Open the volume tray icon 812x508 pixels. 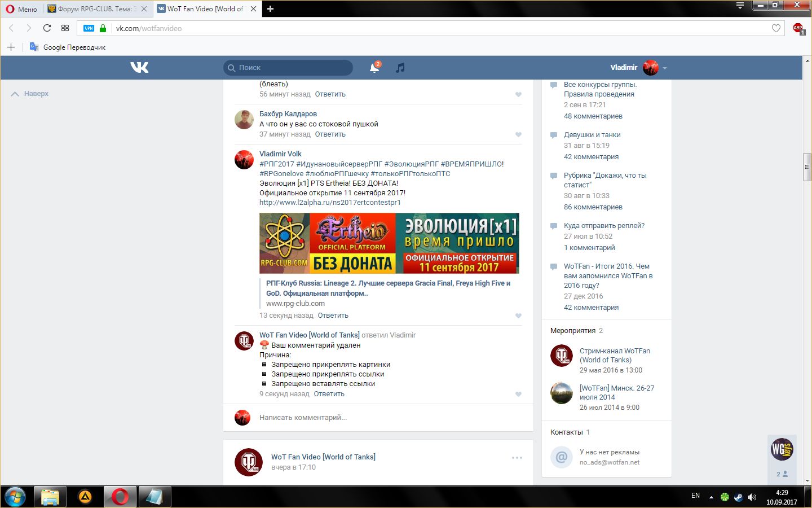pos(752,497)
